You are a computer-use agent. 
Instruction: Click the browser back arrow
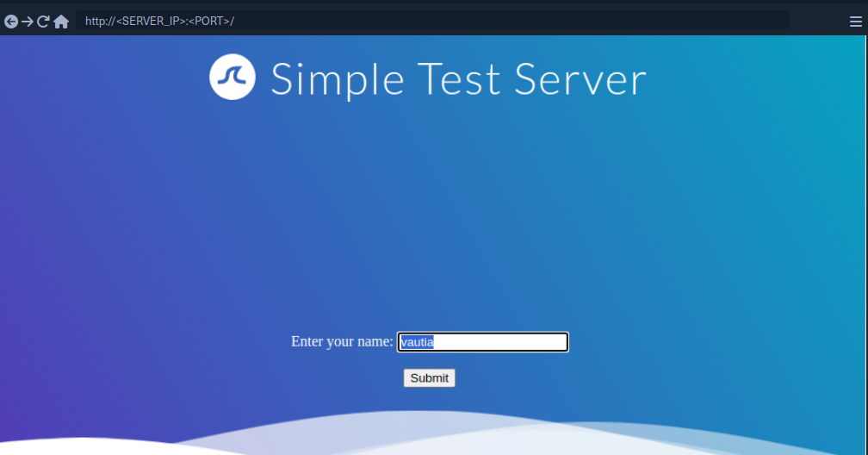point(10,22)
